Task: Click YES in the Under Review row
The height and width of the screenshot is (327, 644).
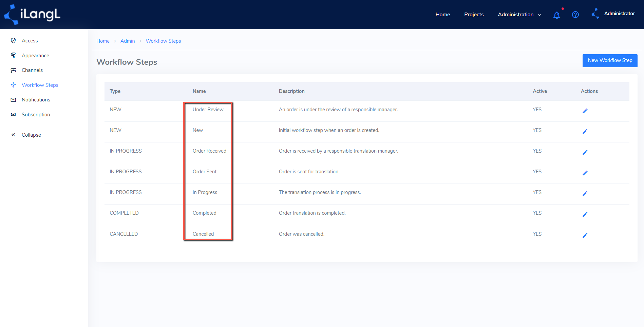Action: pyautogui.click(x=537, y=110)
